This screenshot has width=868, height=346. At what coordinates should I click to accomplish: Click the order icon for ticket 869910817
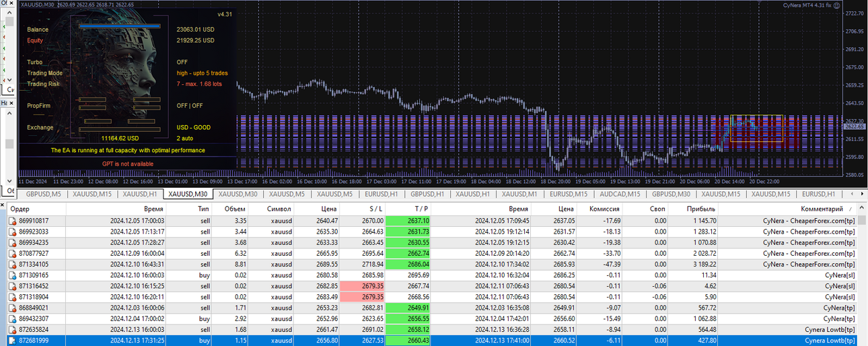pyautogui.click(x=12, y=221)
